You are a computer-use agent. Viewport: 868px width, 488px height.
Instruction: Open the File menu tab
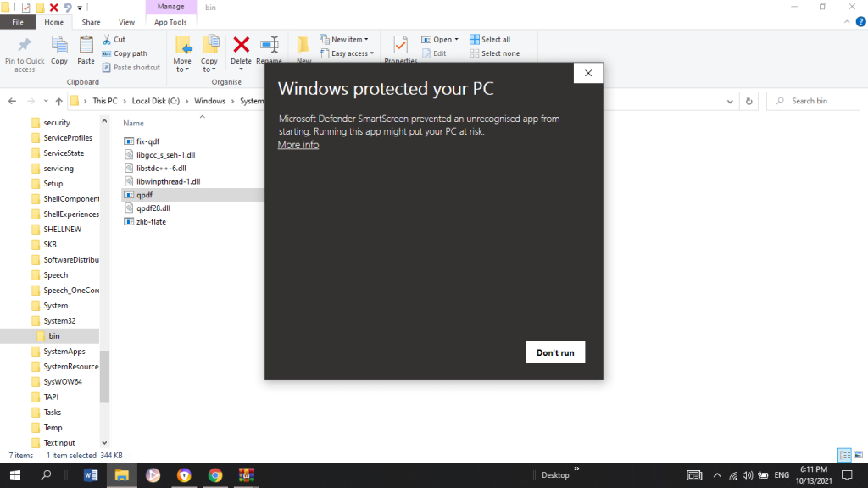[18, 22]
